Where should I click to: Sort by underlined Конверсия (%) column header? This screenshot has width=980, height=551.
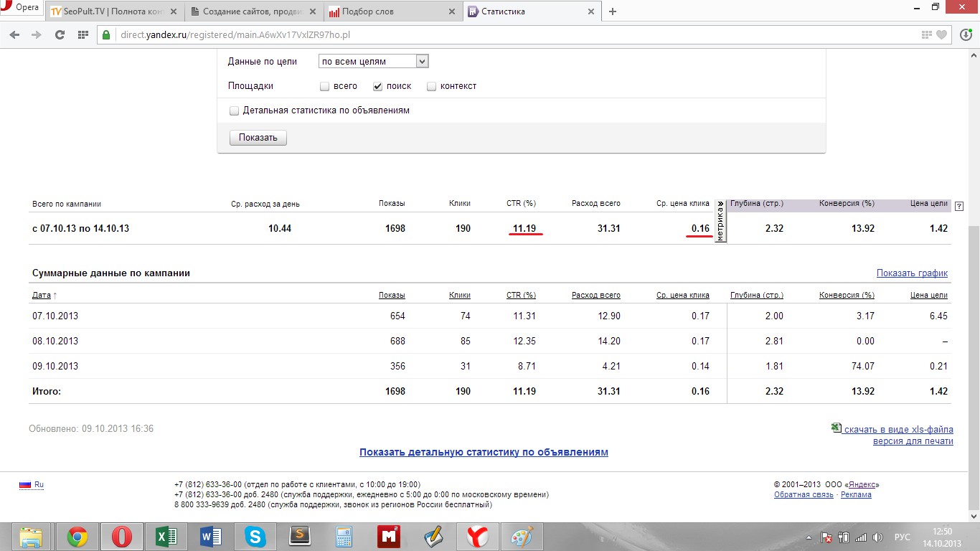[x=847, y=295]
